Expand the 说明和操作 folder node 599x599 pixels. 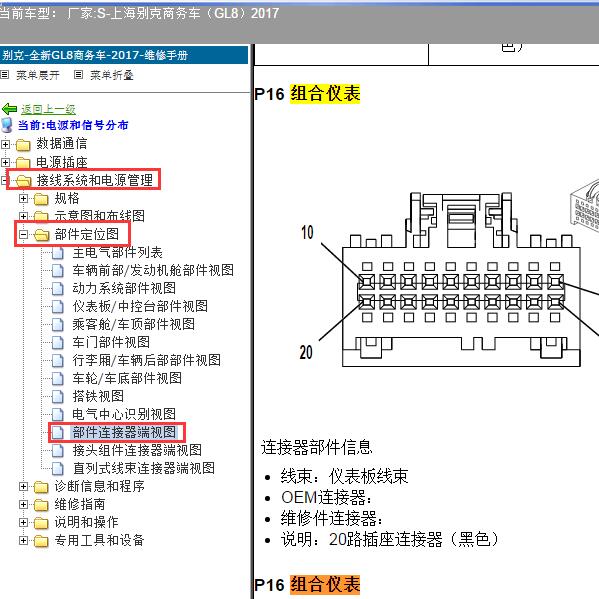tap(23, 522)
